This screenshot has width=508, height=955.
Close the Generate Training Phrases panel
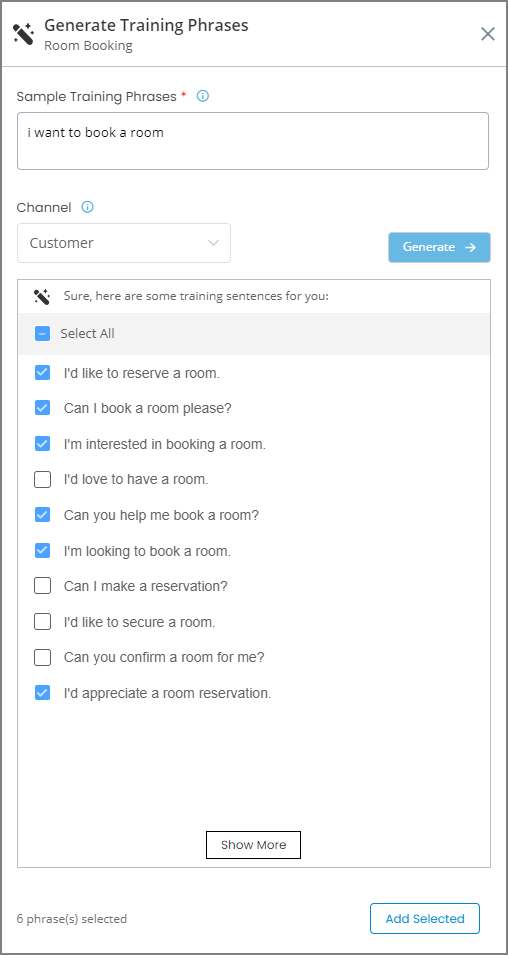pos(488,33)
